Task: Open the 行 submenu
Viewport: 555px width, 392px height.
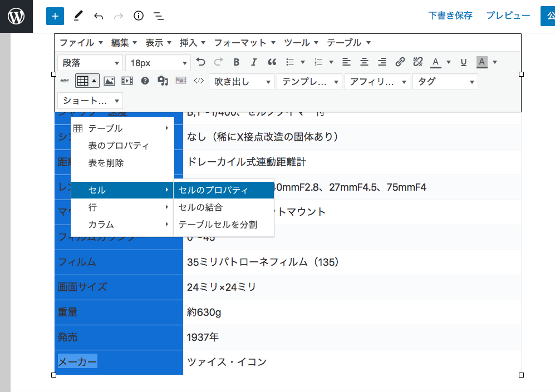Action: click(x=122, y=207)
